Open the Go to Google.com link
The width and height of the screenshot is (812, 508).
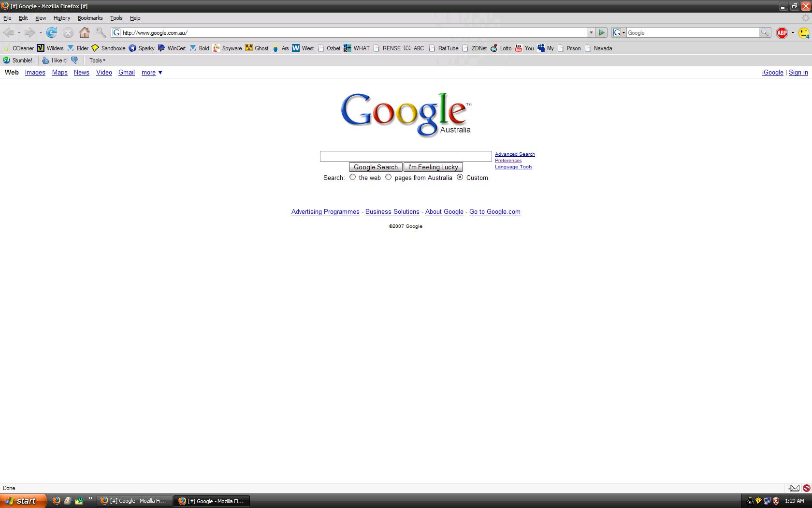click(x=495, y=212)
